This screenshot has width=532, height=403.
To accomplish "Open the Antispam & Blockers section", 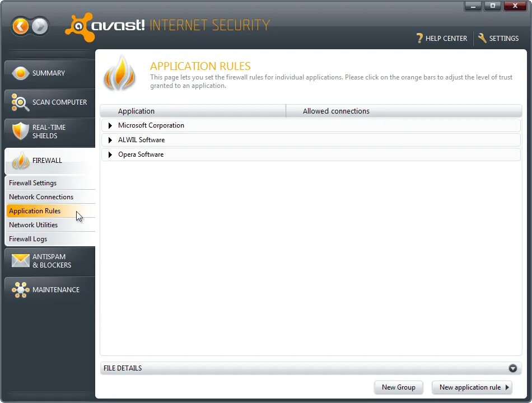I will [50, 261].
